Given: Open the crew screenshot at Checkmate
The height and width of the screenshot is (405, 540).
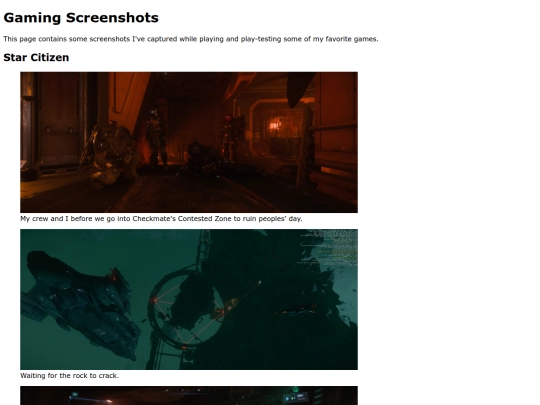Looking at the screenshot, I should tap(189, 142).
